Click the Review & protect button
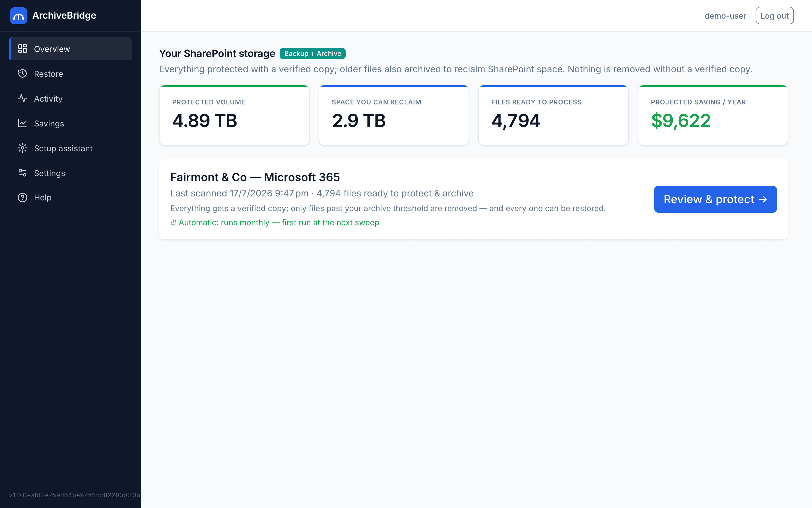Viewport: 812px width, 508px height. 715,199
